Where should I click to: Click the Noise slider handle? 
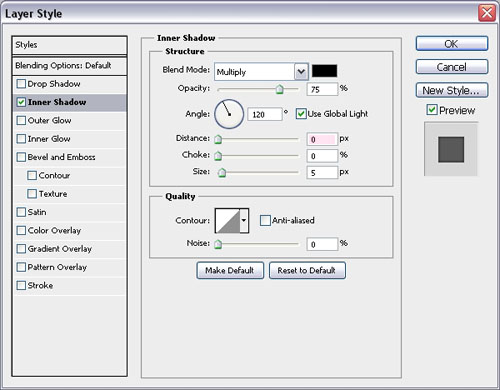coord(218,244)
